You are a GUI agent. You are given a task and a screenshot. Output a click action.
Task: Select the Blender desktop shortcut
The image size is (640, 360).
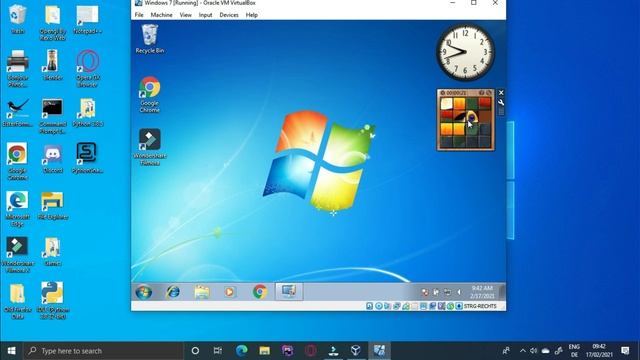pyautogui.click(x=53, y=65)
